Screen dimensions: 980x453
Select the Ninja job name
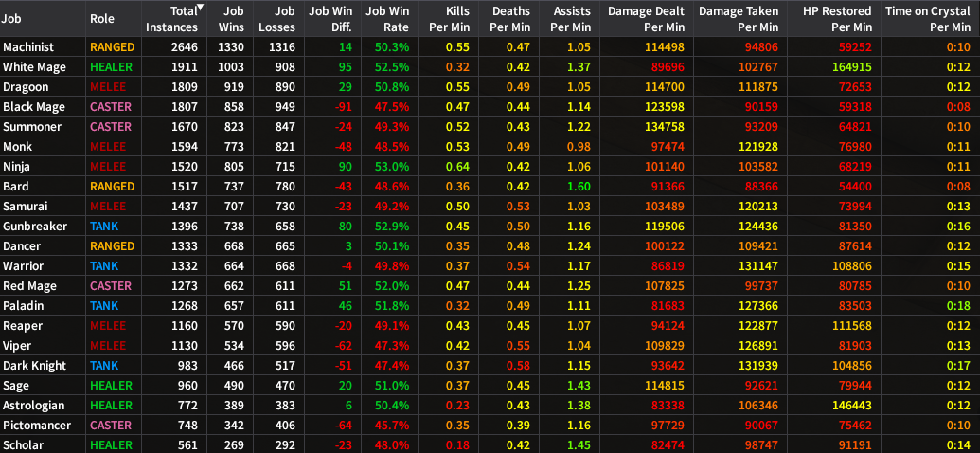pyautogui.click(x=16, y=167)
